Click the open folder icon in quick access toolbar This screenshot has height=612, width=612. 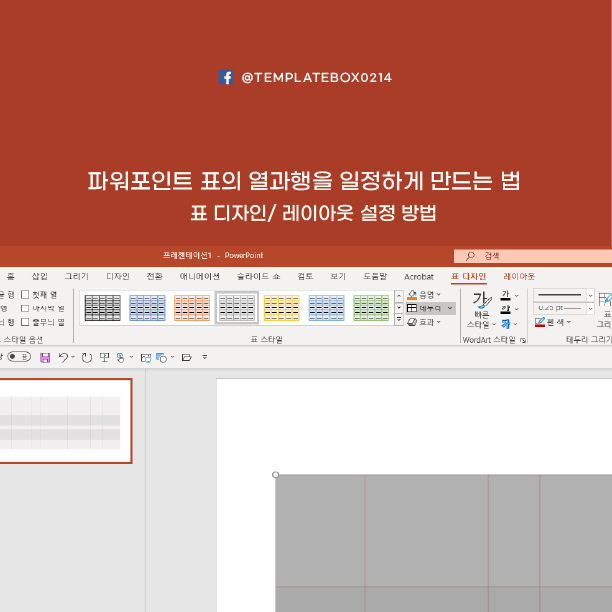[x=187, y=357]
